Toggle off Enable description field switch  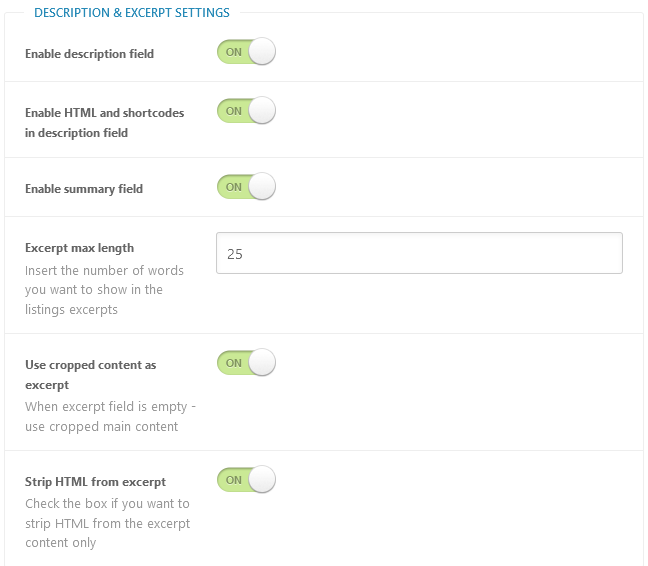[246, 52]
